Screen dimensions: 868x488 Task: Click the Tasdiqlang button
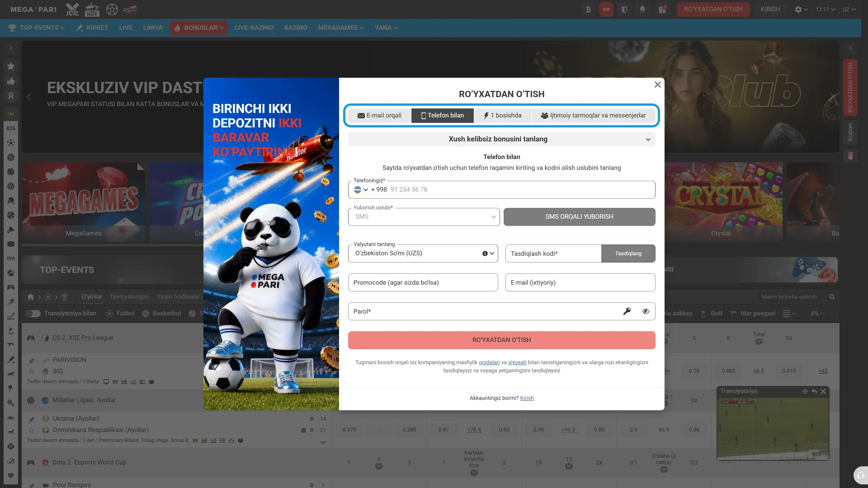628,253
